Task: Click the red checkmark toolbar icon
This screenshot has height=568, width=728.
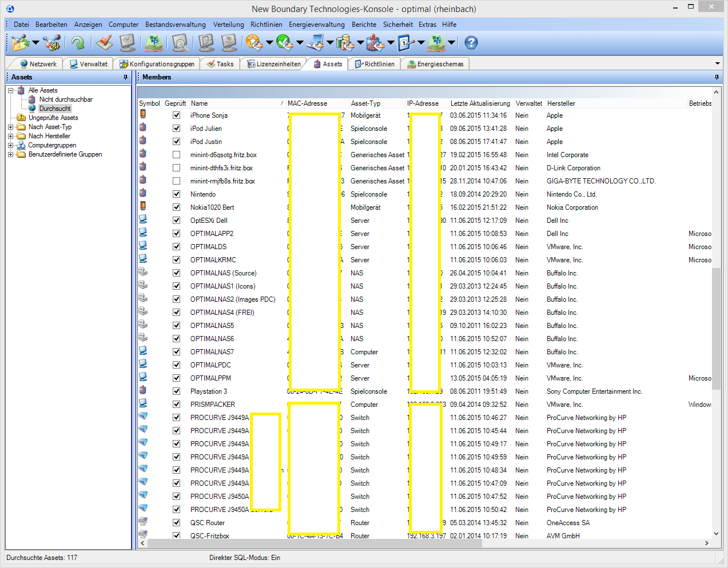Action: click(x=104, y=43)
